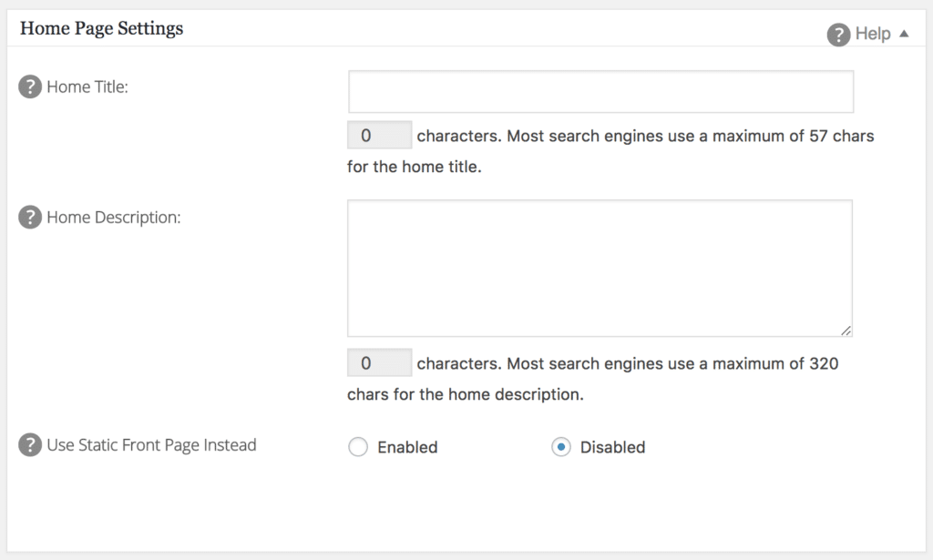933x560 pixels.
Task: Click the "Disabled" option label
Action: (613, 447)
